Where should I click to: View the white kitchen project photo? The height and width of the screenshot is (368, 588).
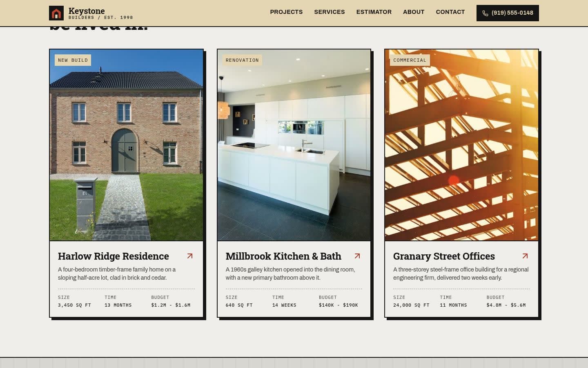tap(294, 145)
